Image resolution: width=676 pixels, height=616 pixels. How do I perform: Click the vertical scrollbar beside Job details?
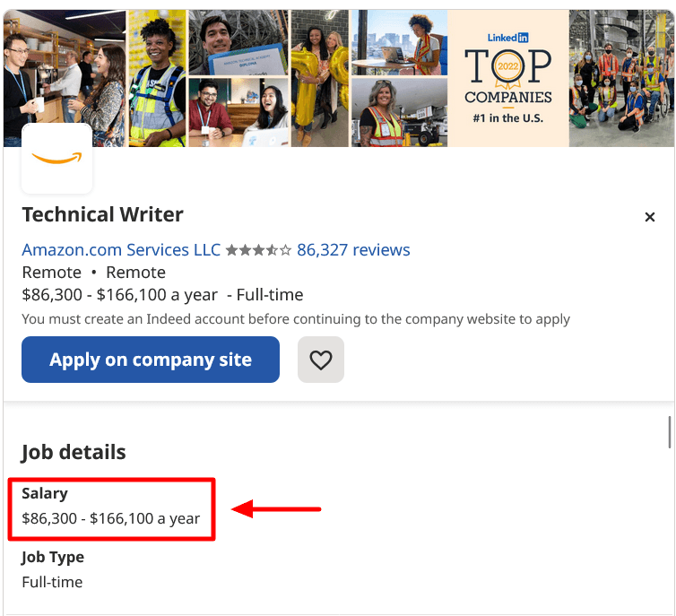click(670, 432)
